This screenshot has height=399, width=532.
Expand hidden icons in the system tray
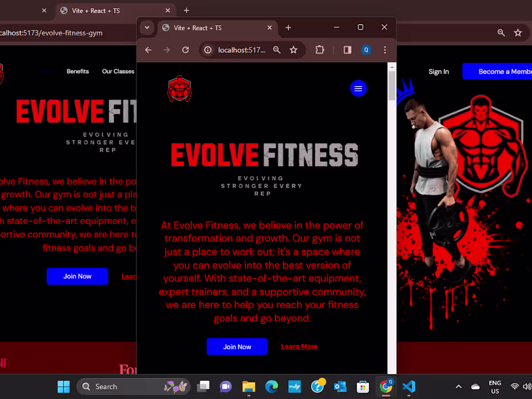[x=458, y=386]
